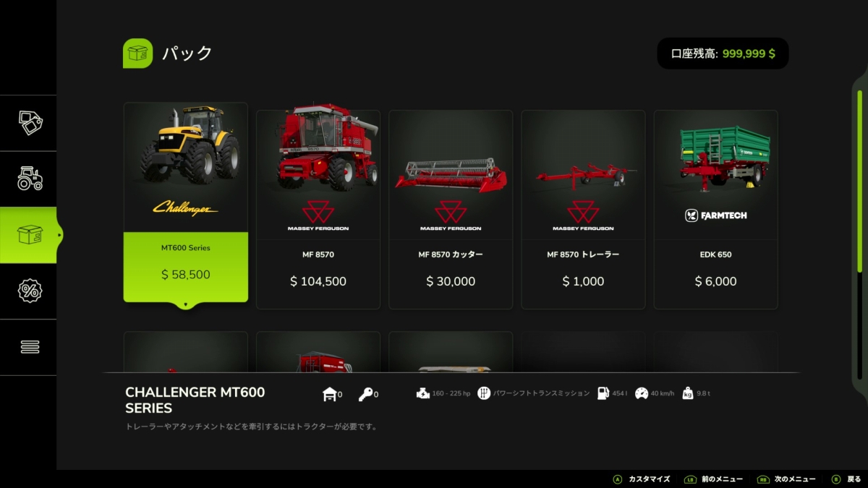The height and width of the screenshot is (488, 868).
Task: Click the owned garage count icon
Action: pyautogui.click(x=330, y=394)
